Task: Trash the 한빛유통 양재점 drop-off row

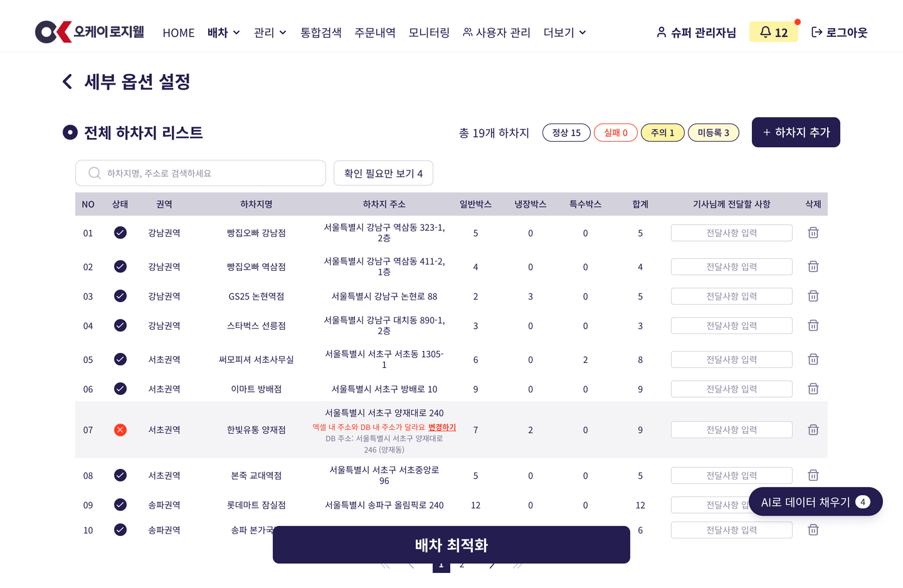Action: (813, 429)
